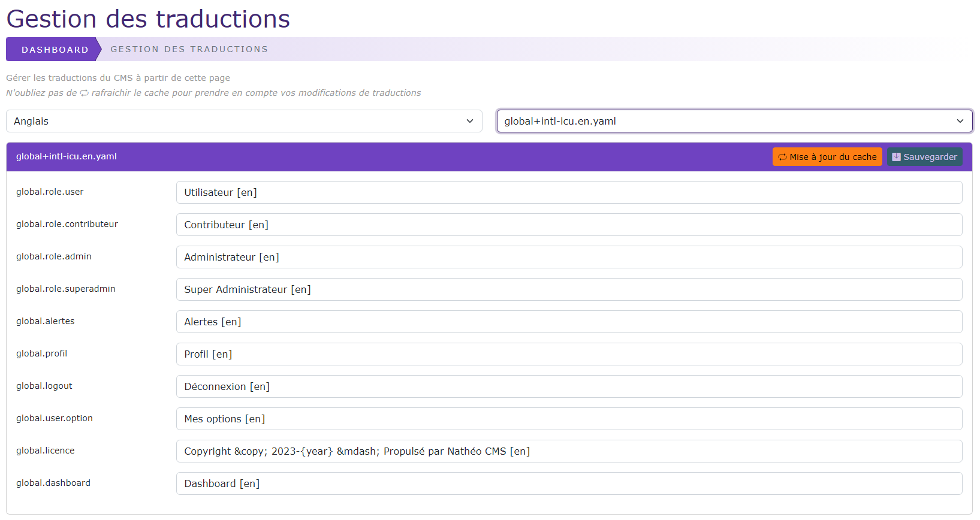Select Gestion des traductions breadcrumb
The width and height of the screenshot is (980, 520).
point(189,49)
